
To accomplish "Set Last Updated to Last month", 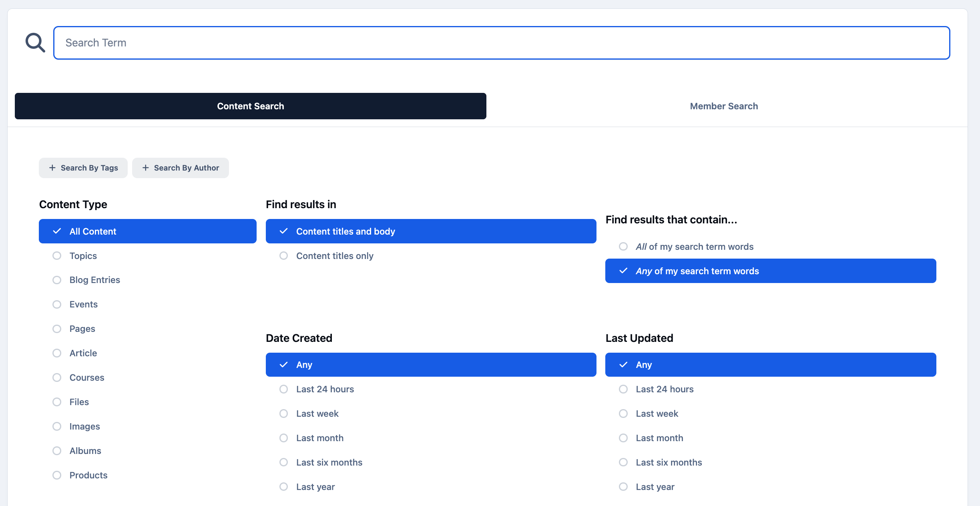I will click(x=771, y=438).
